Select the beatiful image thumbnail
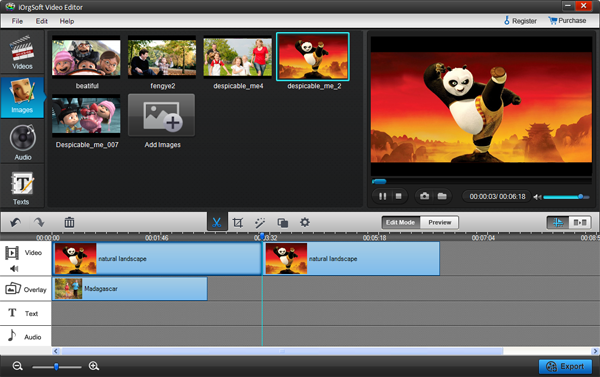This screenshot has width=600, height=377. click(x=86, y=57)
